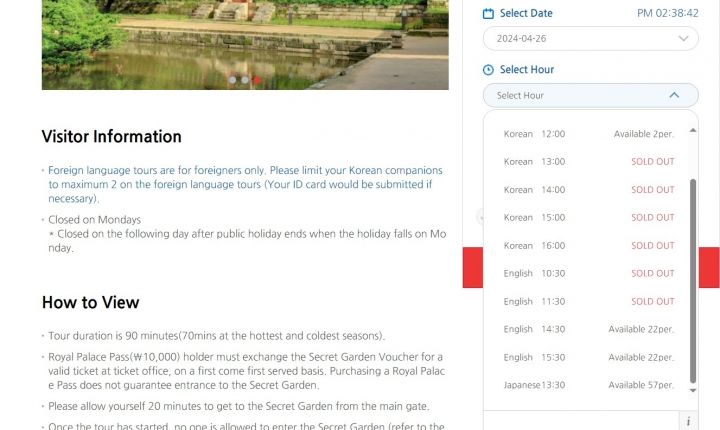Select the sold out English 10:30 slot

click(x=589, y=273)
